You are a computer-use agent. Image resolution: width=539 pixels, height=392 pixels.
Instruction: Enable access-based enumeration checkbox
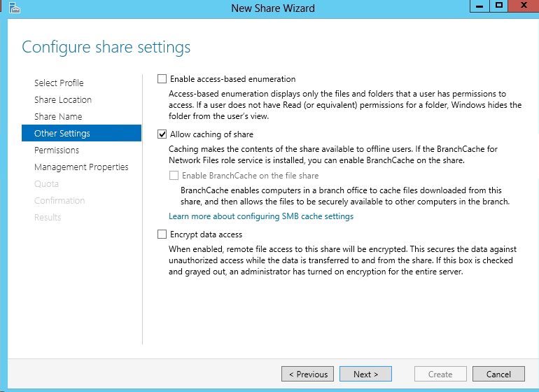pos(162,78)
